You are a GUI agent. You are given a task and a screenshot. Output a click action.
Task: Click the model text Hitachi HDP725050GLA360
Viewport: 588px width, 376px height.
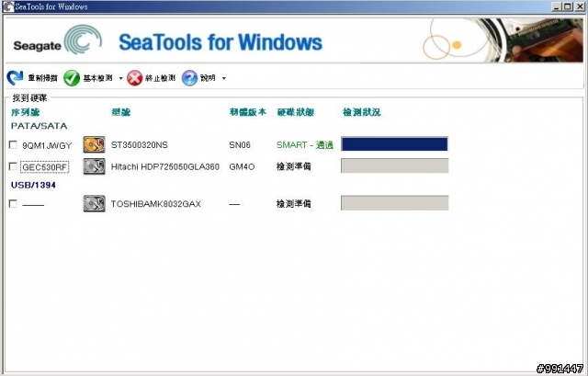tap(165, 166)
